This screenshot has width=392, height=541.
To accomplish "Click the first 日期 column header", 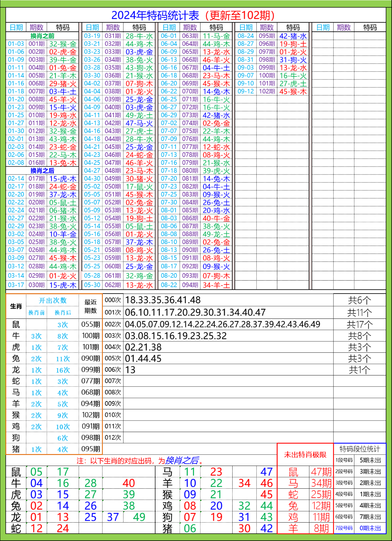I will (x=16, y=26).
